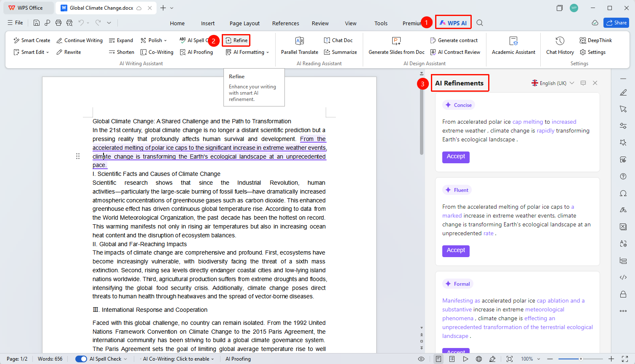Open AI Contract Review

(x=455, y=52)
